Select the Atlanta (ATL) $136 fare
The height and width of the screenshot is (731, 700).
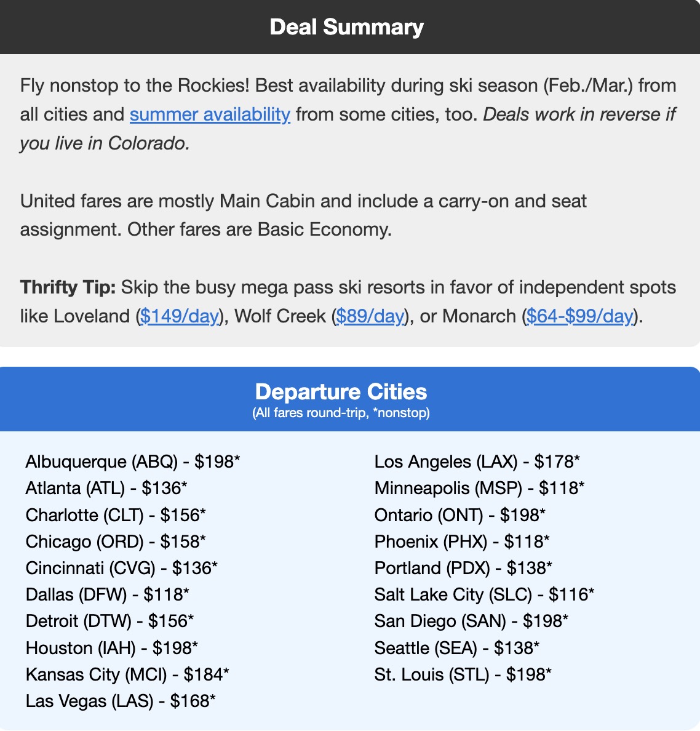click(x=106, y=488)
